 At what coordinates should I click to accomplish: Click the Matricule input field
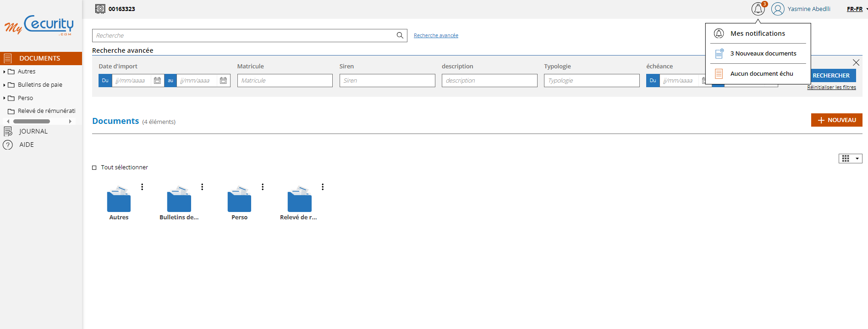click(x=285, y=81)
